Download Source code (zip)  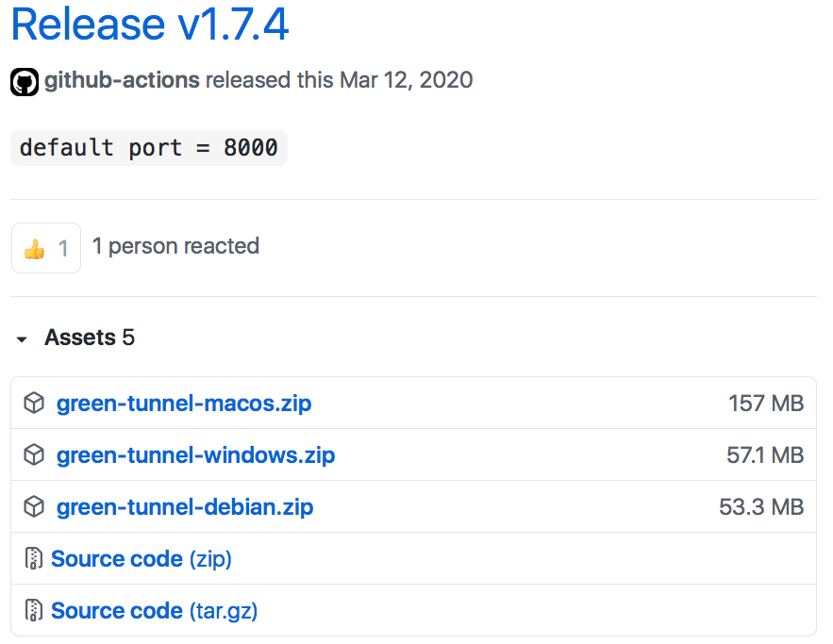tap(142, 559)
